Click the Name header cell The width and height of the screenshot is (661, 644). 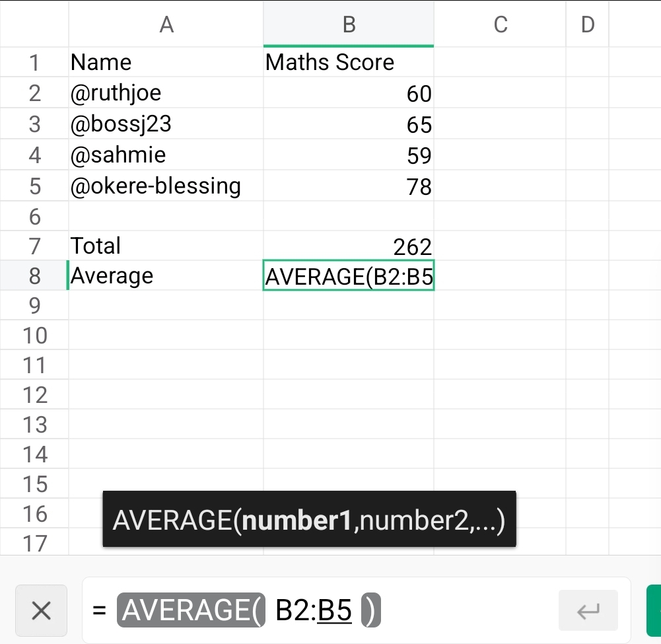point(166,62)
